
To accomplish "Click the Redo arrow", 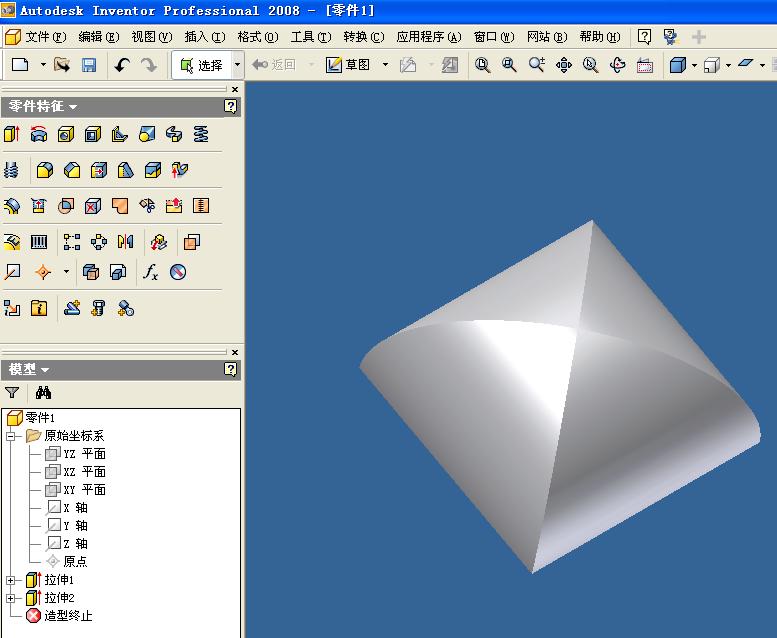I will pos(149,65).
